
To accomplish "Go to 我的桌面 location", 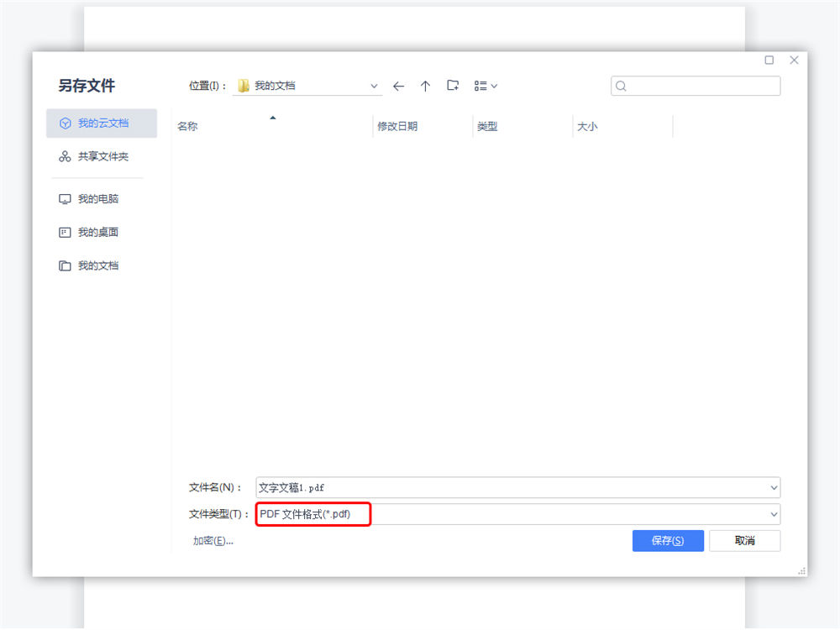I will [97, 232].
